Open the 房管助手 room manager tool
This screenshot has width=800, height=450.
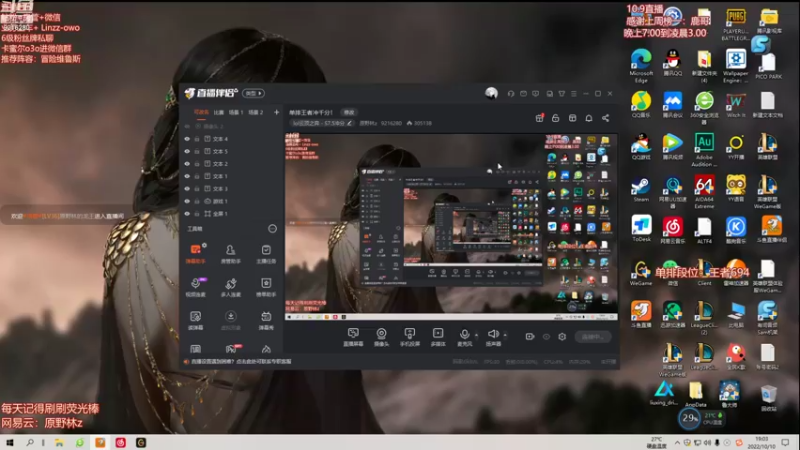coord(231,253)
